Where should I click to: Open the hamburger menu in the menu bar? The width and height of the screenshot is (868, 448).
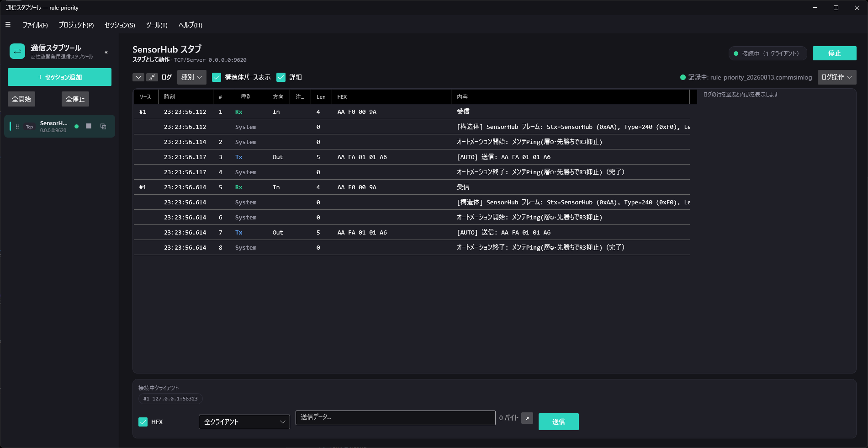pos(8,25)
